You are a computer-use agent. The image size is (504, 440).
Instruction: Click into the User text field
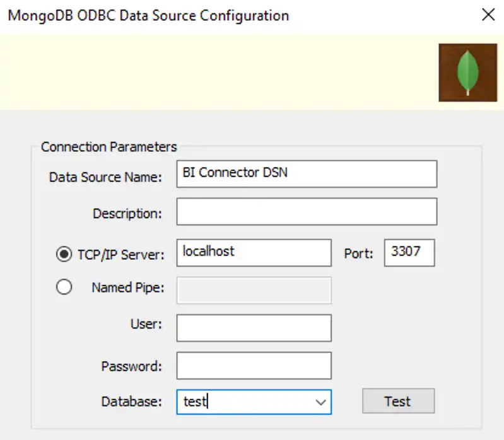(254, 328)
